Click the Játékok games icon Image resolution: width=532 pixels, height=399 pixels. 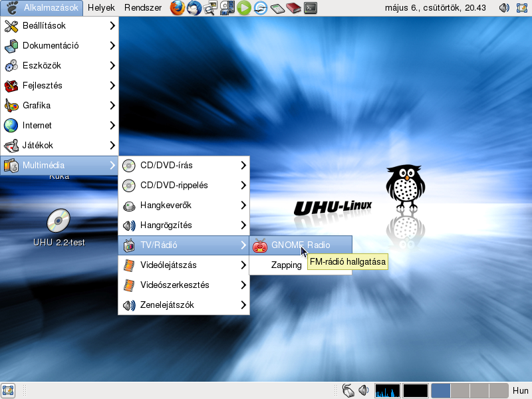(11, 146)
